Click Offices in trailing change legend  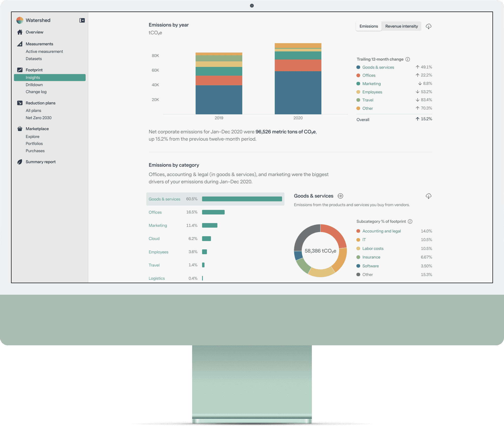[x=369, y=75]
